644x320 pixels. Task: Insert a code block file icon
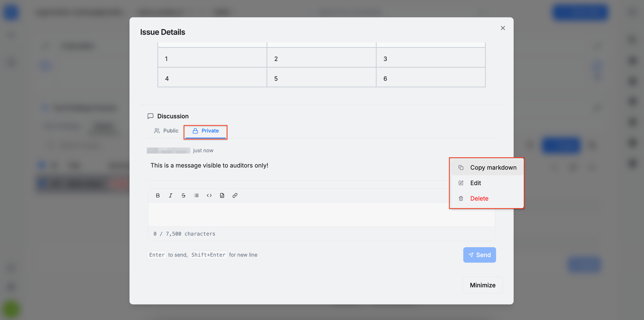[x=222, y=195]
